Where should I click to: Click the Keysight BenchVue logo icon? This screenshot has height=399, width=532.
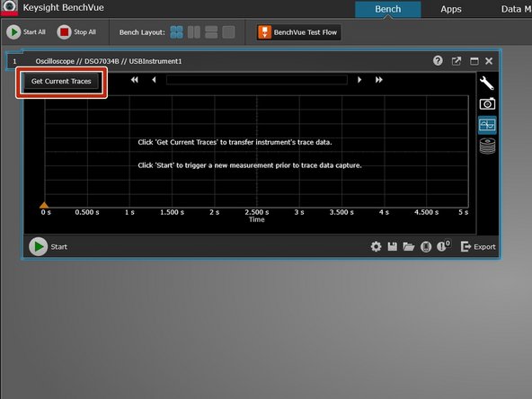pyautogui.click(x=9, y=7)
